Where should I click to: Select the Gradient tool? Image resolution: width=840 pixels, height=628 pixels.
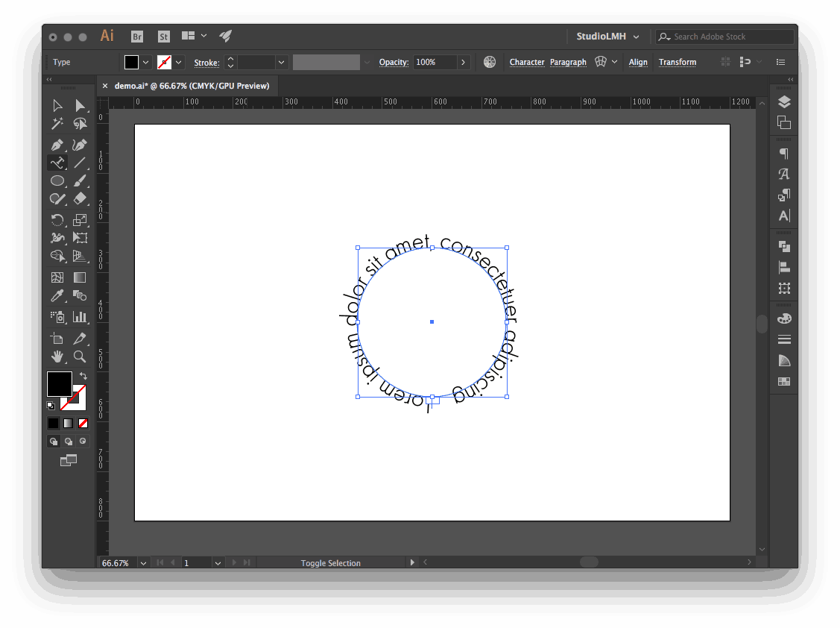pos(80,277)
